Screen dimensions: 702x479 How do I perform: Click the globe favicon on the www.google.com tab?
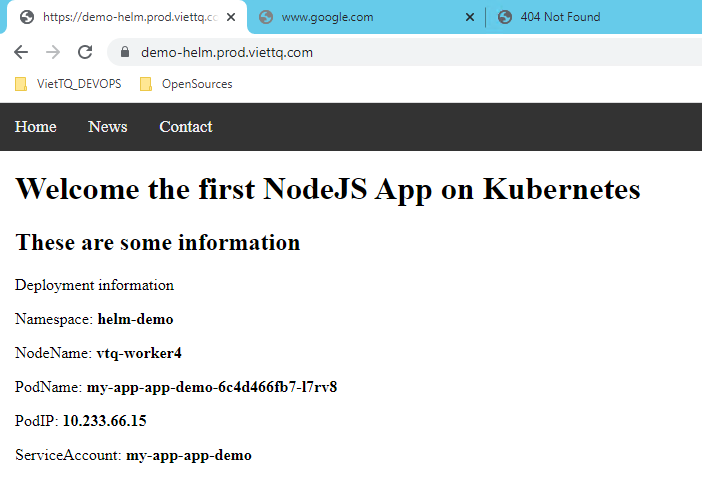pyautogui.click(x=266, y=17)
